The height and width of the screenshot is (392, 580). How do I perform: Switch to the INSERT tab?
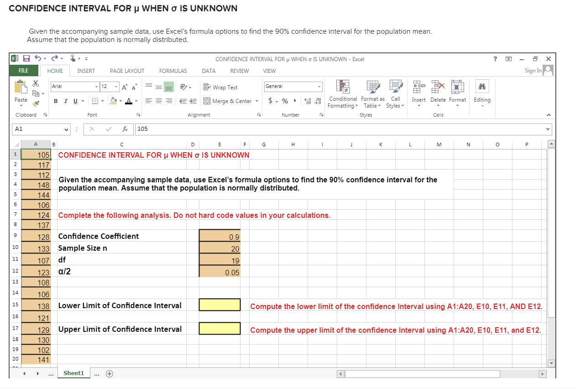[86, 71]
